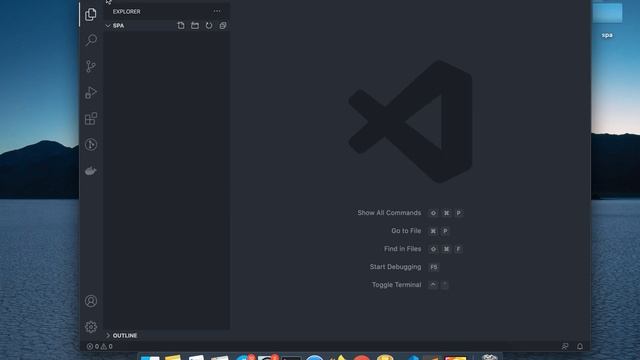This screenshot has width=640, height=360.
Task: Click the F5 key hint
Action: (x=433, y=267)
